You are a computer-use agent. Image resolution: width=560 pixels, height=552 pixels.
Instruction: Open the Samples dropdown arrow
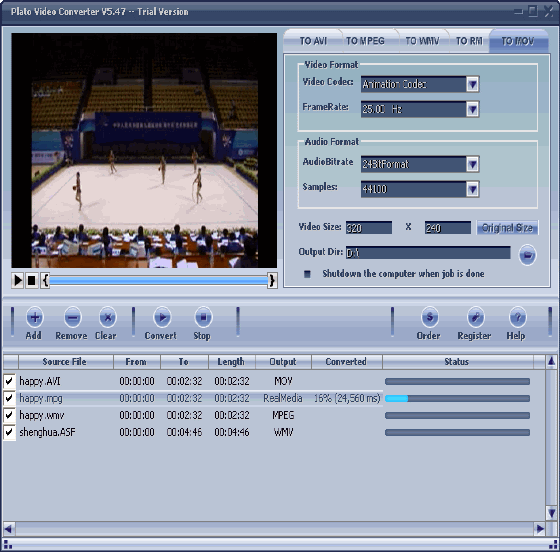click(472, 189)
